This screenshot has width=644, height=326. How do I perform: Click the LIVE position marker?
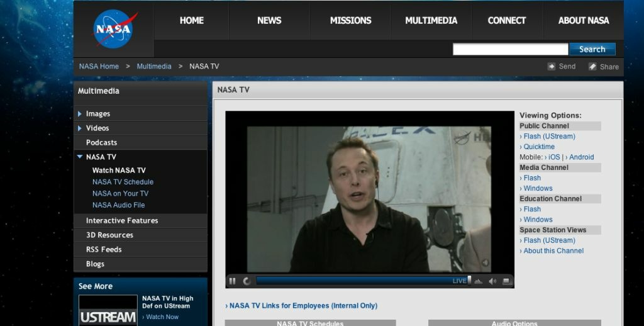[x=469, y=280]
